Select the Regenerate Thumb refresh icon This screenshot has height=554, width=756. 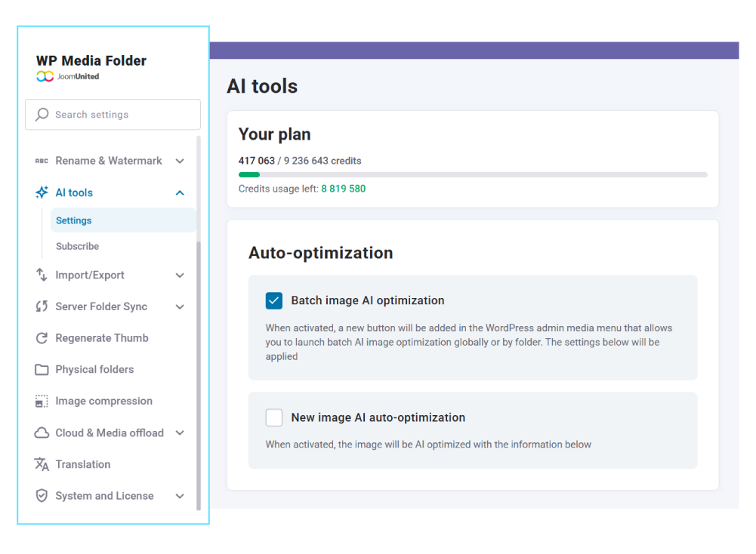click(x=42, y=338)
